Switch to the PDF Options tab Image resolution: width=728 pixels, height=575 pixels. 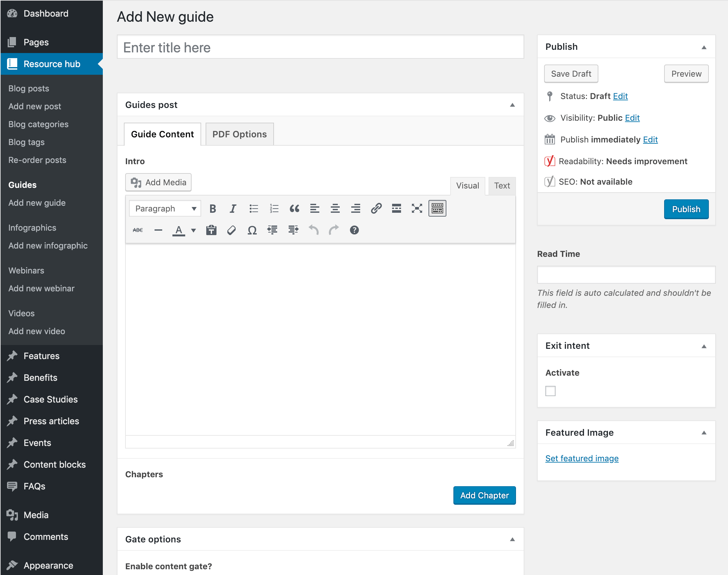pos(239,134)
